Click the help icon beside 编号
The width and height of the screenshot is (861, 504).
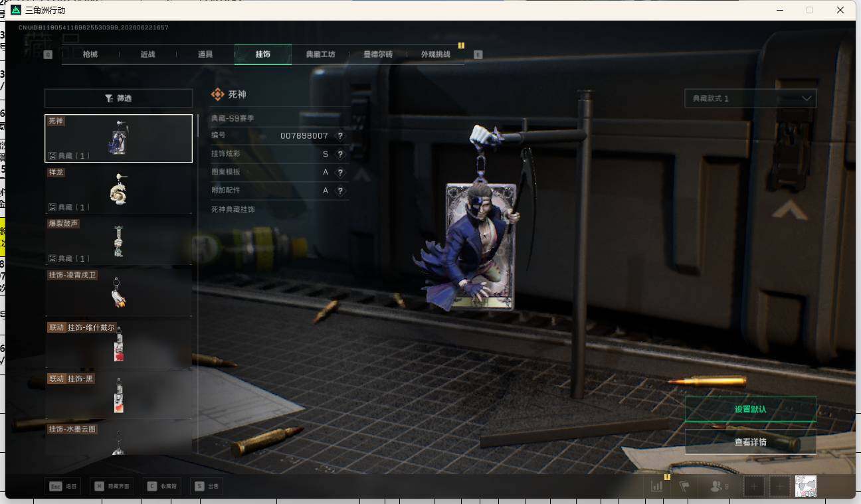pos(340,135)
